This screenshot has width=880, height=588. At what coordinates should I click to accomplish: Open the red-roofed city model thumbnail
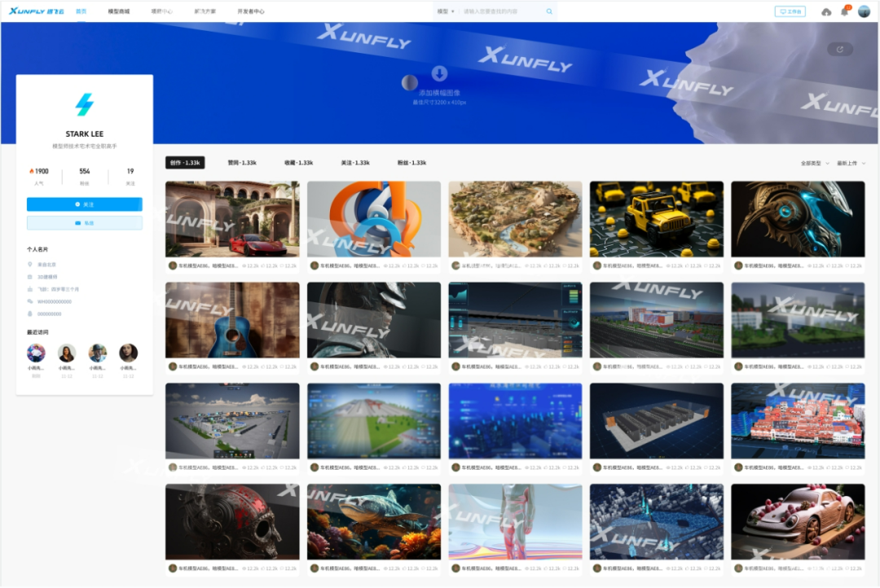[798, 421]
